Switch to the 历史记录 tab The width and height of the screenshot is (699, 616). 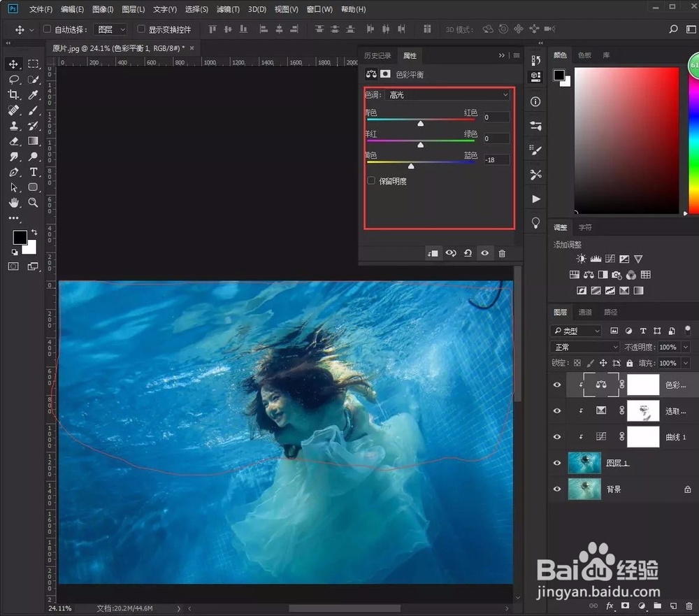377,56
